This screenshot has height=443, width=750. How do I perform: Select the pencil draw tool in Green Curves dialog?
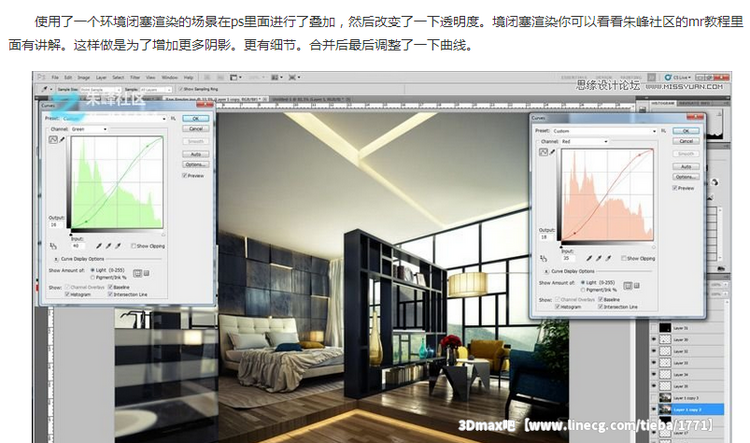coord(62,141)
